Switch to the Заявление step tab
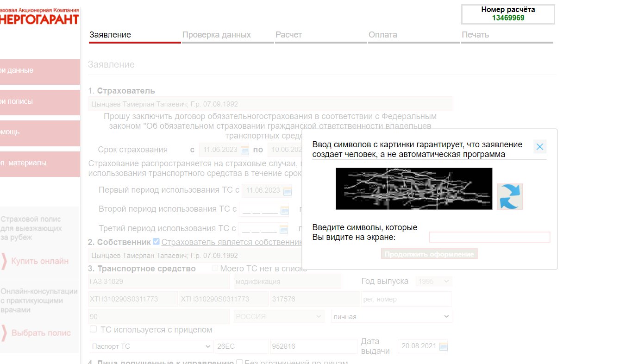 coord(135,35)
